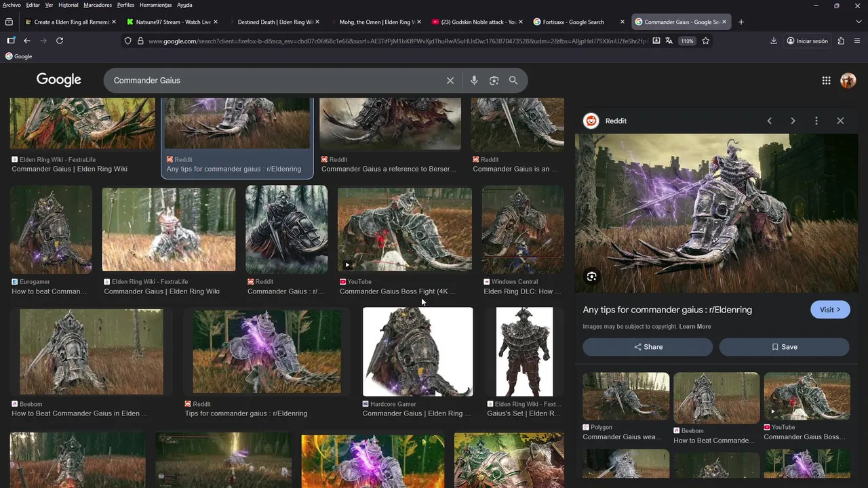This screenshot has width=868, height=488.
Task: Open the Firefox application menu chevron
Action: click(x=859, y=41)
